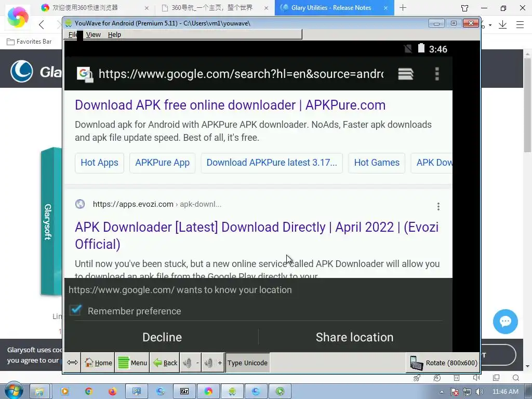Screen dimensions: 532x399
Task: Open the browser hamburger main menu
Action: click(x=520, y=24)
